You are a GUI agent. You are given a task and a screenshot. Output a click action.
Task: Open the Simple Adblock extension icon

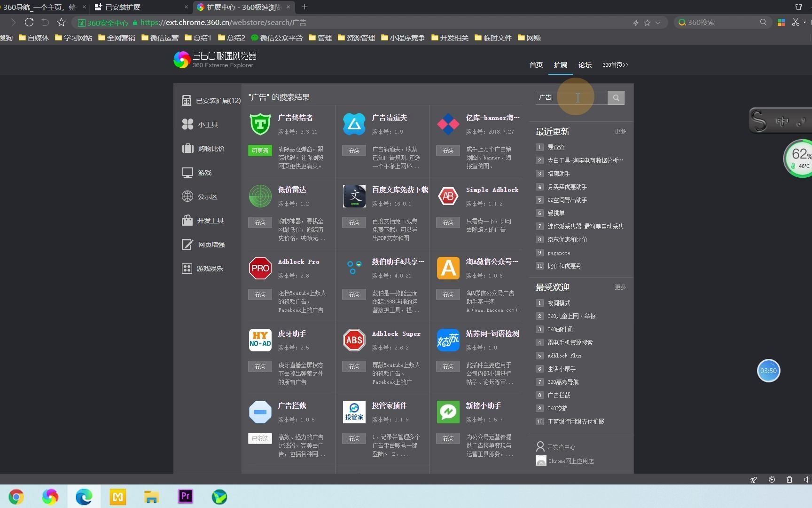point(448,196)
